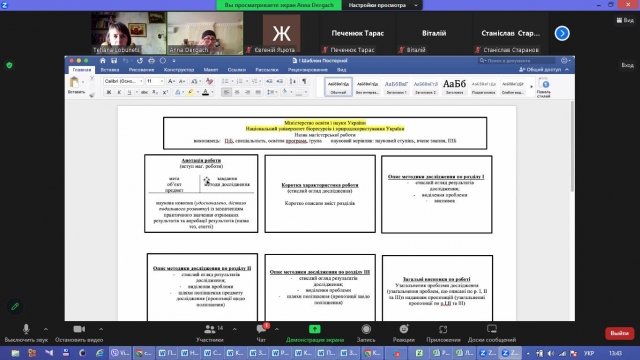Click the Save icon in Word title bar

click(114, 61)
